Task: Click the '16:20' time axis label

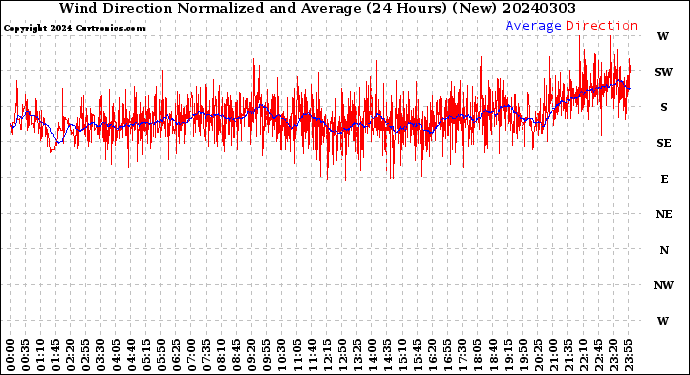Action: [433, 355]
